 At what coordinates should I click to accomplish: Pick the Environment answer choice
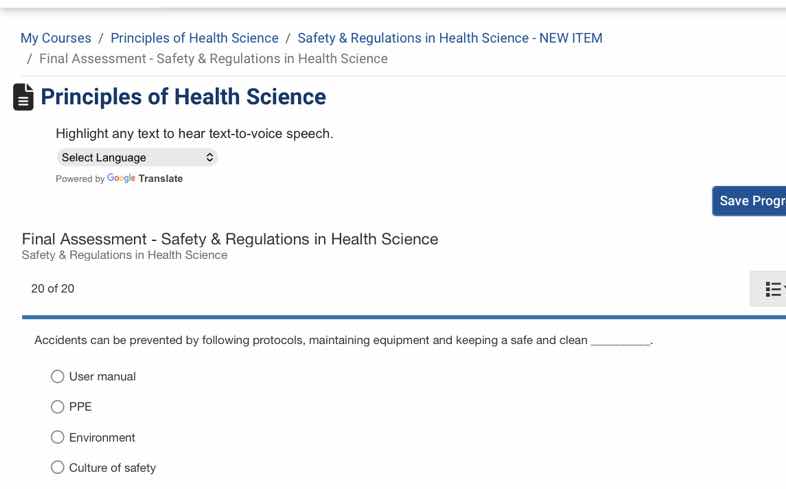tap(58, 438)
